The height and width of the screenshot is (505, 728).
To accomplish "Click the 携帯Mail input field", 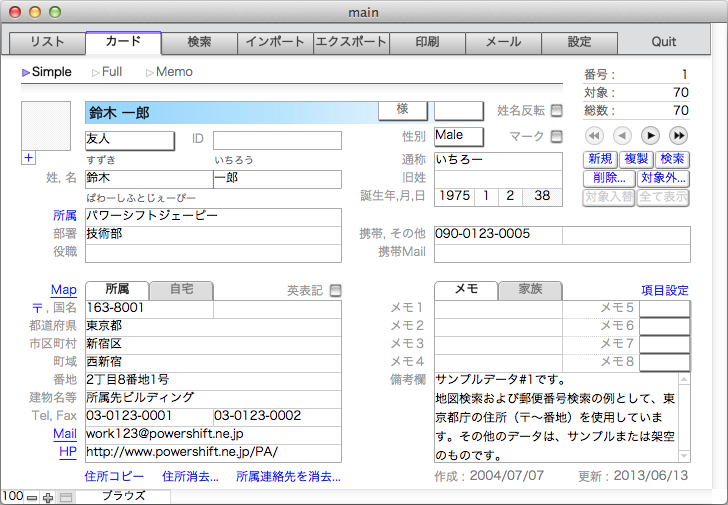I will 561,253.
